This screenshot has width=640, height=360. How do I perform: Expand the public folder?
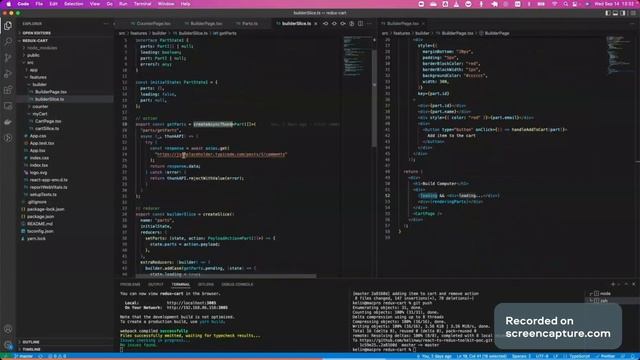[65, 55]
